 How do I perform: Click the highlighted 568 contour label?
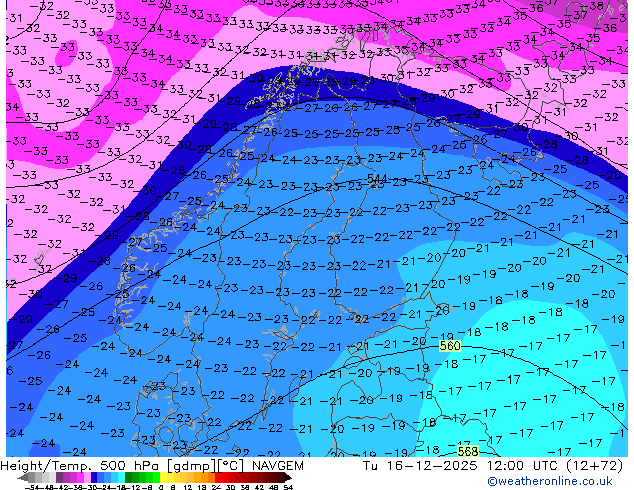click(468, 451)
